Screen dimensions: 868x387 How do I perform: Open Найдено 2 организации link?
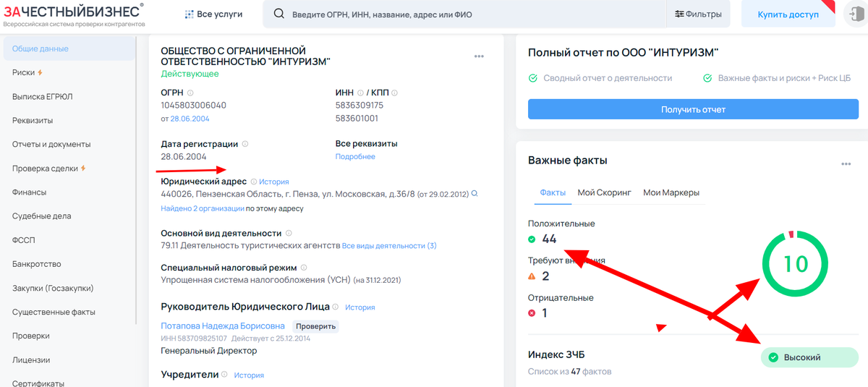coord(203,208)
